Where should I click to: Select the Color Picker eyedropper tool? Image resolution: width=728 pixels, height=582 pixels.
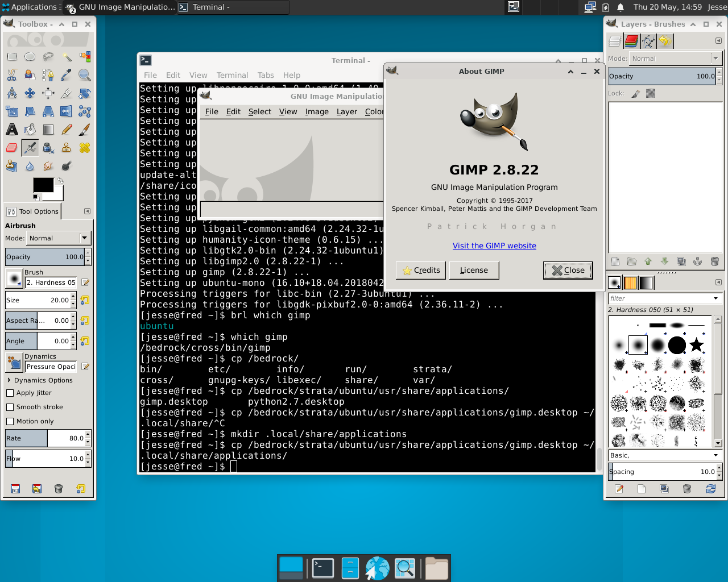coord(67,75)
